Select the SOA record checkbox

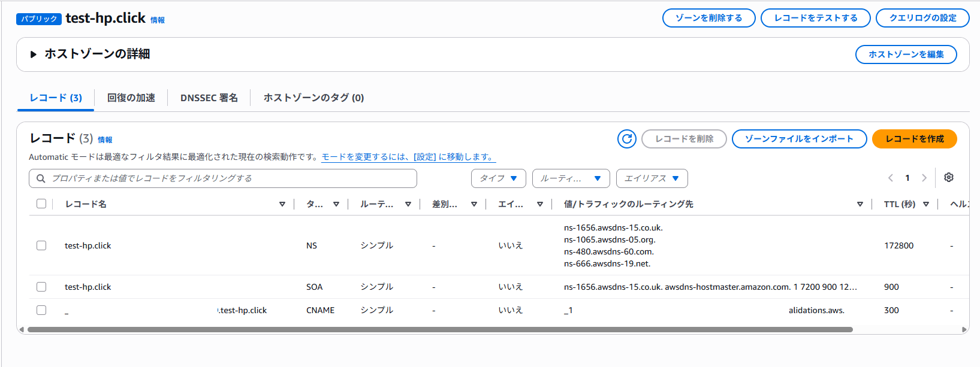[41, 287]
